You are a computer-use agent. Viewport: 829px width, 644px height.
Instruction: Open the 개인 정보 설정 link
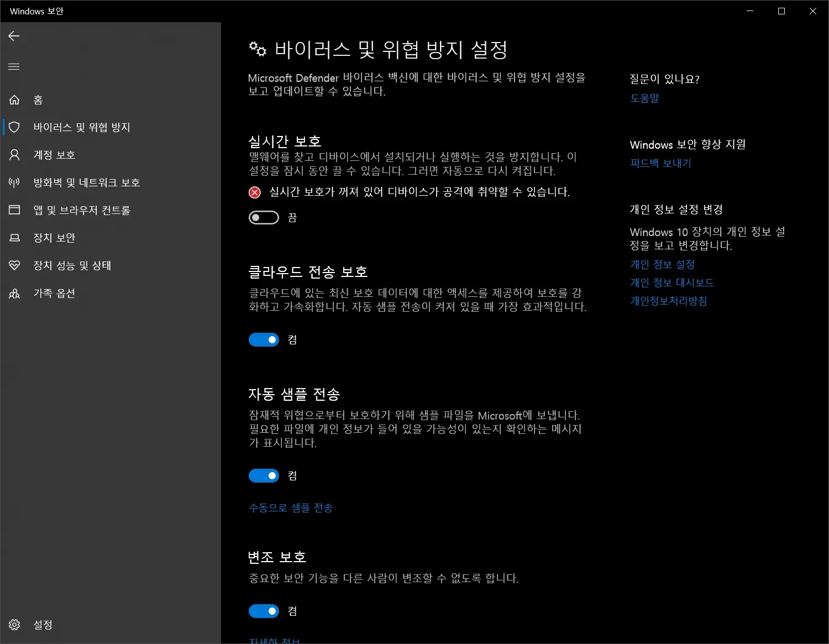point(662,264)
